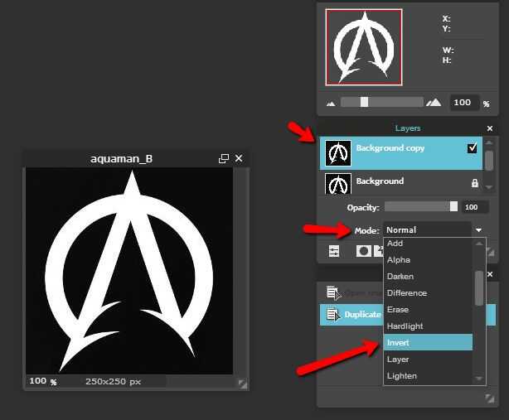Viewport: 509px width, 420px height.
Task: Choose Layer blend mode
Action: pyautogui.click(x=428, y=359)
